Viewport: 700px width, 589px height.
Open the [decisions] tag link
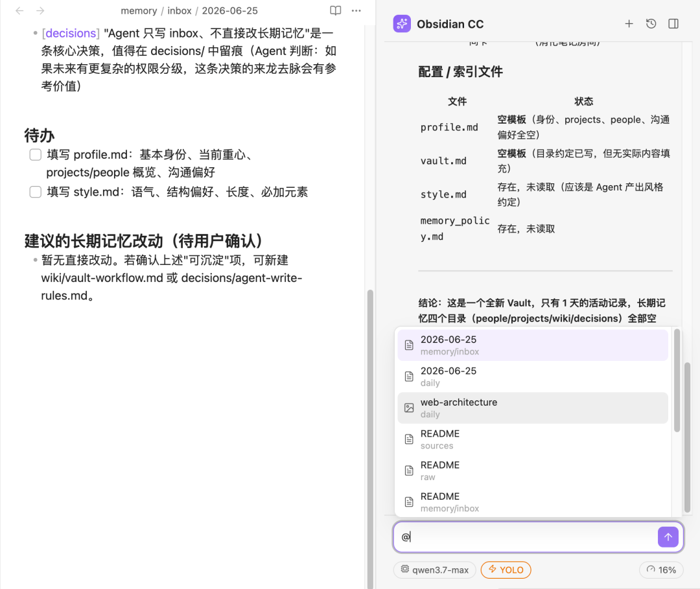tap(71, 34)
